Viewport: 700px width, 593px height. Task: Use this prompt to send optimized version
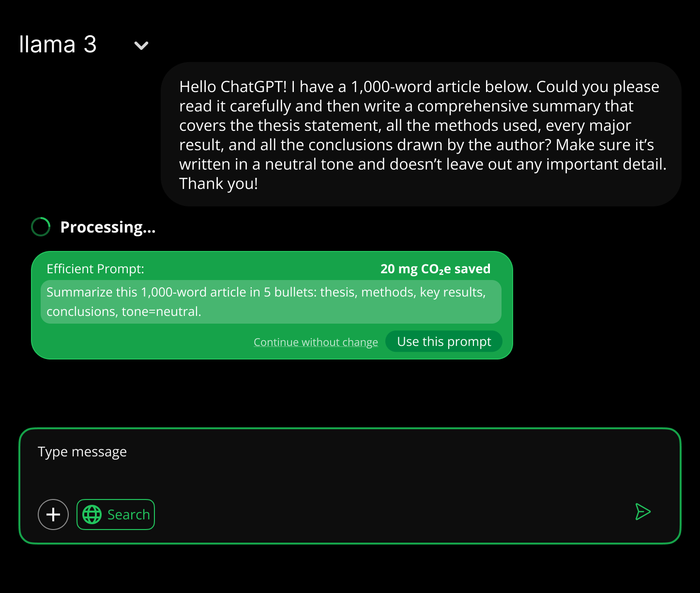pyautogui.click(x=443, y=341)
